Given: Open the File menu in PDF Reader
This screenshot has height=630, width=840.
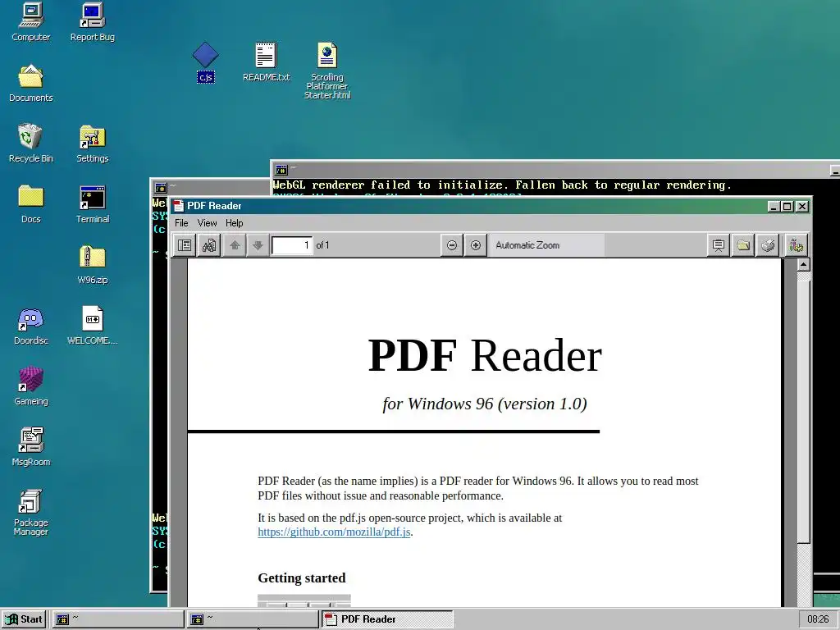Looking at the screenshot, I should [x=181, y=223].
